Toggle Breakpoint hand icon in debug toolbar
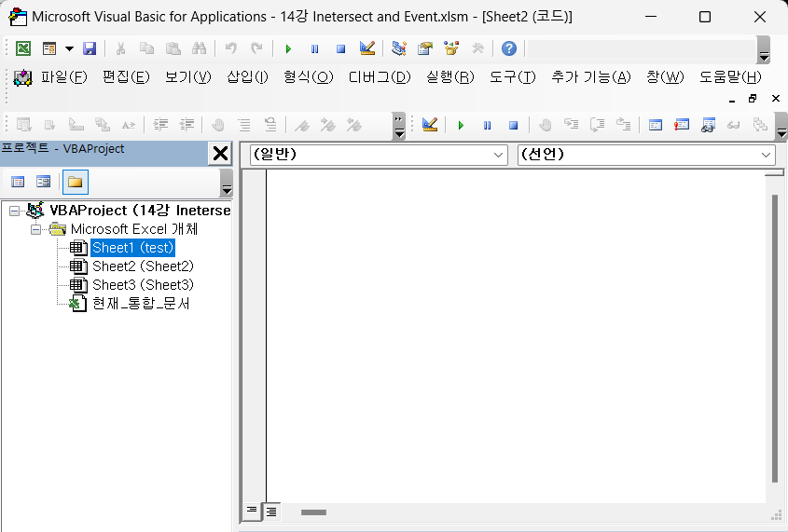 click(x=545, y=125)
